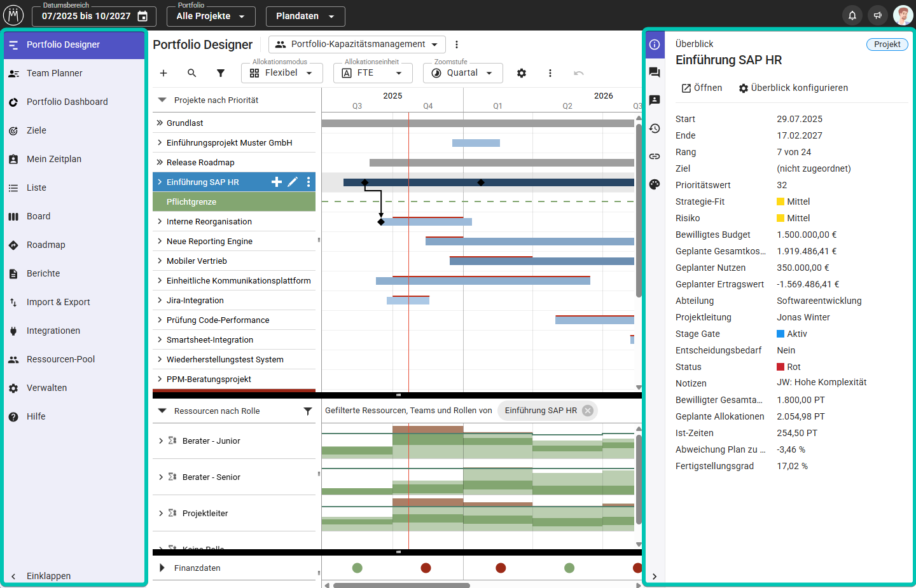Open the search magnifier in the toolbar
Screen dimensions: 916x588
(192, 73)
